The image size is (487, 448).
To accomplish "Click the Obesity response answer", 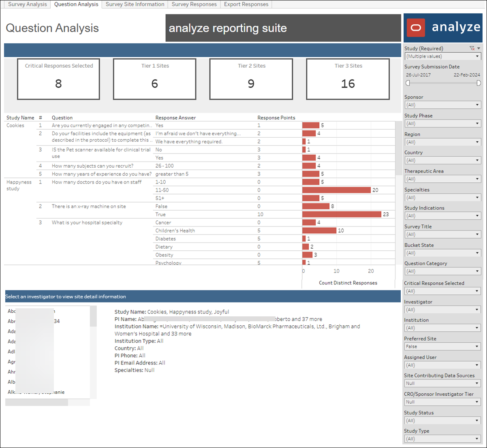I will (164, 255).
